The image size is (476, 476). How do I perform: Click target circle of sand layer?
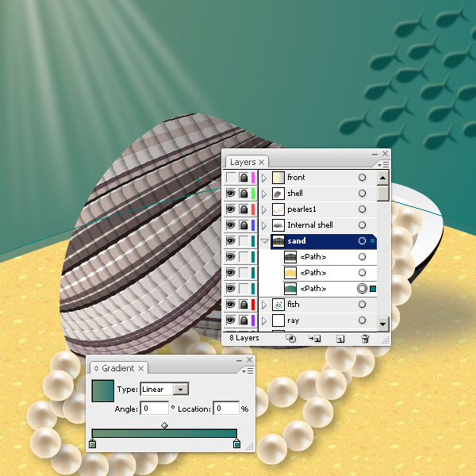pos(362,241)
